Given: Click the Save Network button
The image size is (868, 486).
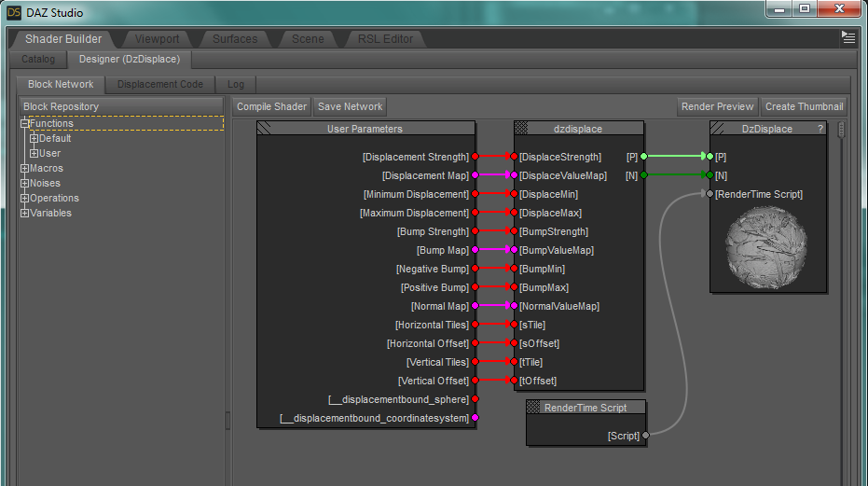Looking at the screenshot, I should tap(350, 106).
